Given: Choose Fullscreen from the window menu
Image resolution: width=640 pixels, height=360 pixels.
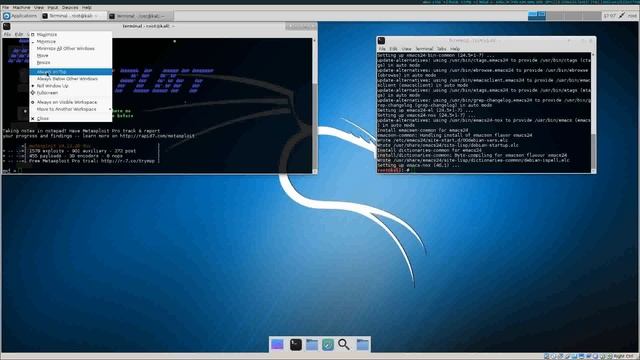Looking at the screenshot, I should (71, 93).
